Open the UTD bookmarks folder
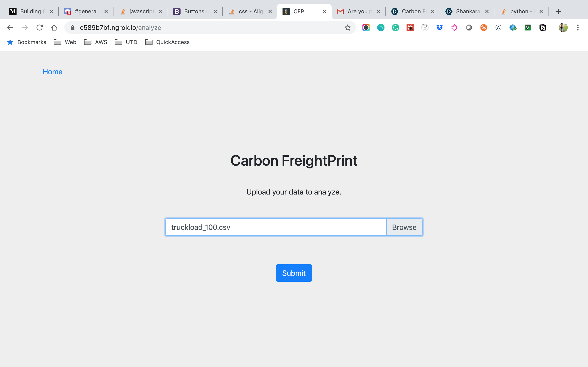The width and height of the screenshot is (588, 367). click(x=126, y=42)
